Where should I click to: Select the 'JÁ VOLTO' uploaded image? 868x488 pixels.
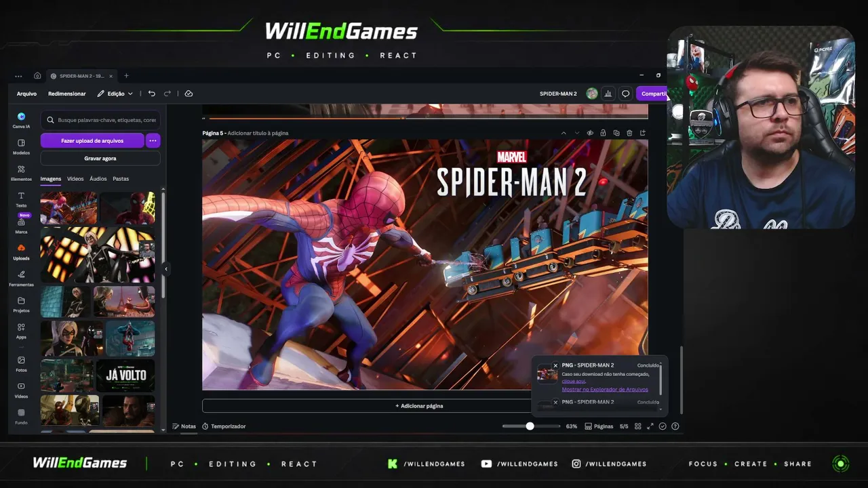coord(126,375)
